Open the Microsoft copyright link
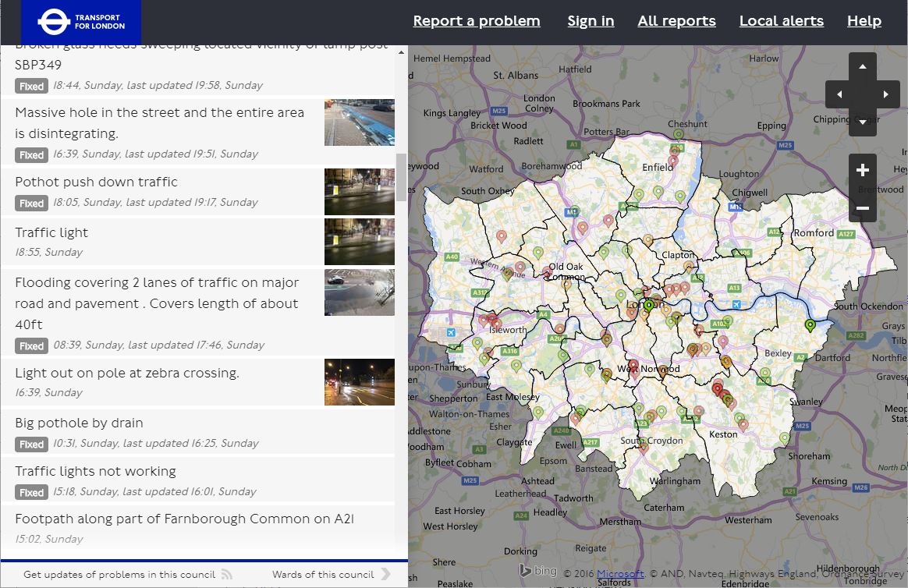This screenshot has width=908, height=588. pyautogui.click(x=621, y=574)
